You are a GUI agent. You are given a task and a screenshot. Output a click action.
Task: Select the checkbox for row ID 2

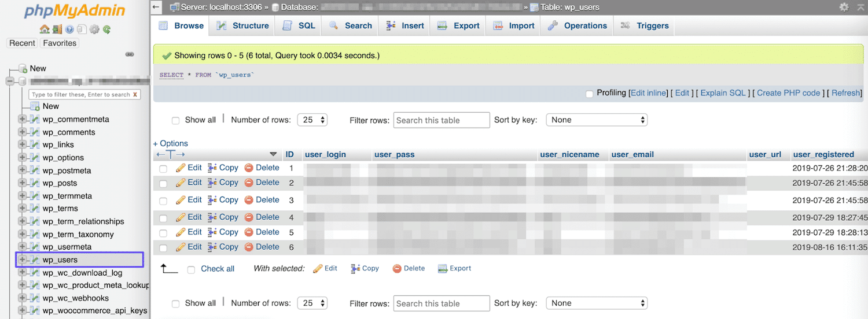(163, 183)
